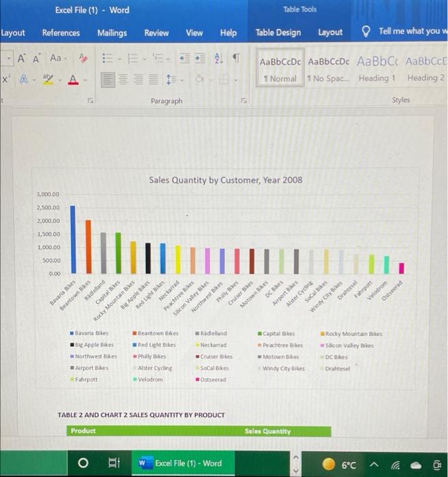The width and height of the screenshot is (448, 477).
Task: Click the Bullets list icon
Action: (108, 58)
